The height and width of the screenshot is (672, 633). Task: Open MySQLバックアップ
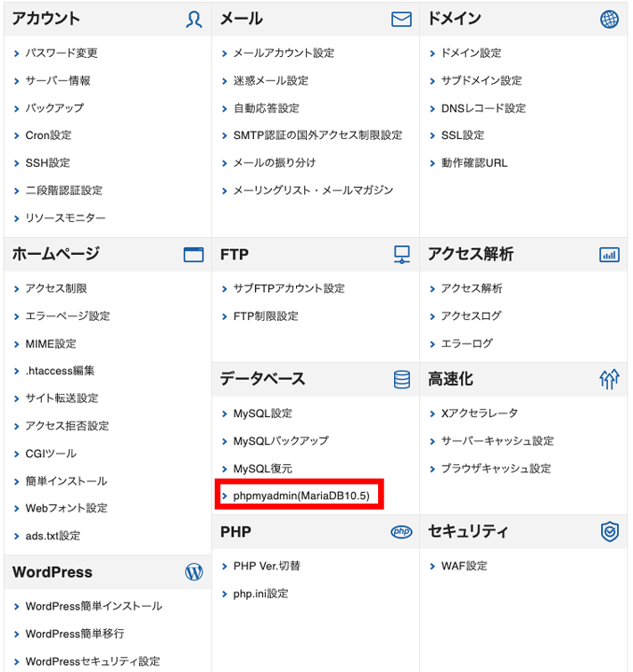tap(281, 441)
